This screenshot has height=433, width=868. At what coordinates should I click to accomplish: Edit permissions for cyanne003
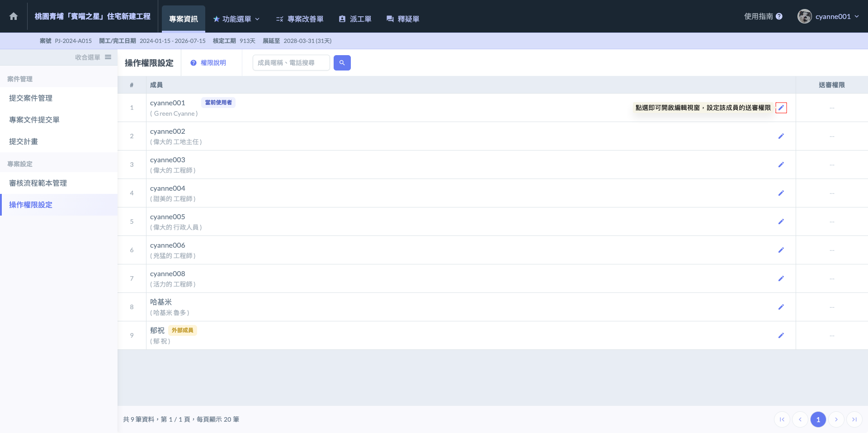click(781, 165)
